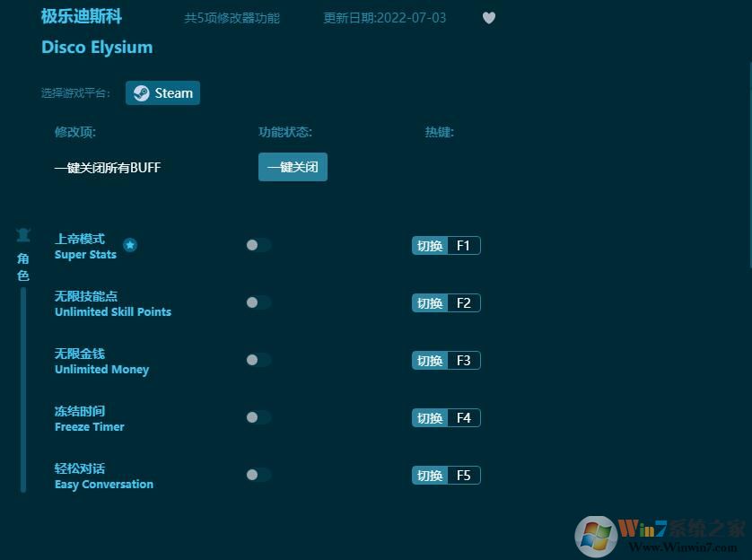Rebind the F5 hotkey for Easy Conversation
Screen dimensions: 752x560
click(446, 475)
